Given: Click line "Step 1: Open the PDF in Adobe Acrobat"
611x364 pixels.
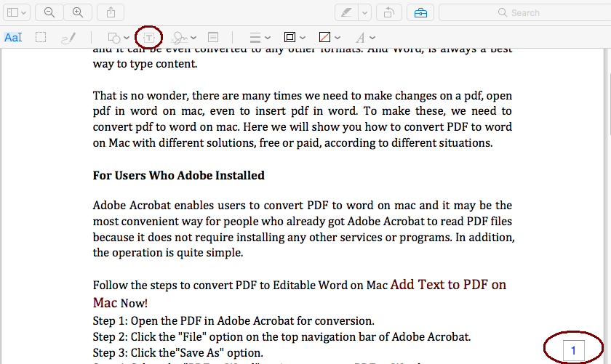Looking at the screenshot, I should tap(233, 321).
